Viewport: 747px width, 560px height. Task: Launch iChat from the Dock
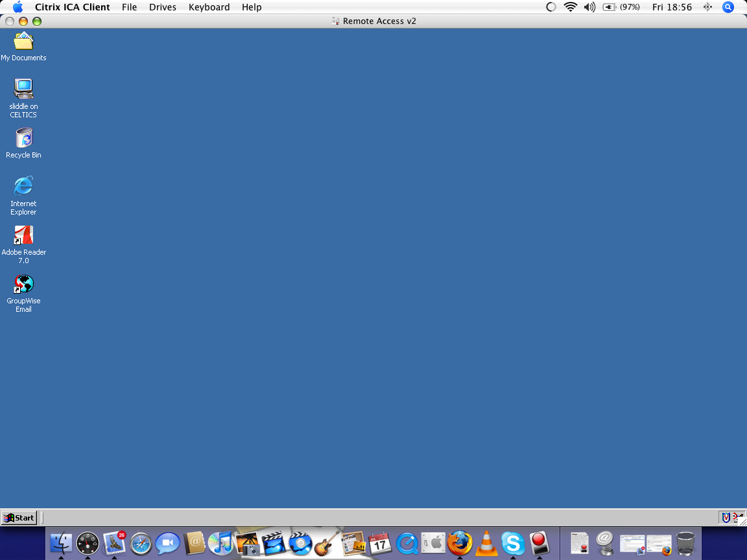(168, 543)
